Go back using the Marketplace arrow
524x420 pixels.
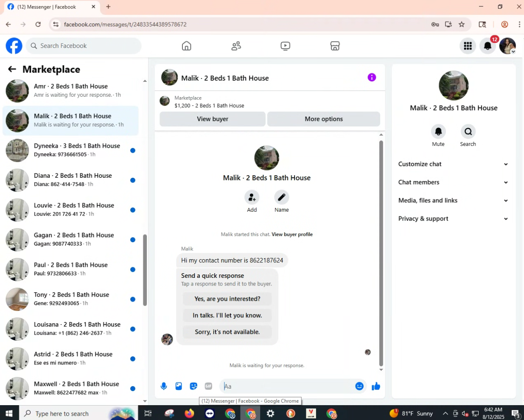point(12,69)
